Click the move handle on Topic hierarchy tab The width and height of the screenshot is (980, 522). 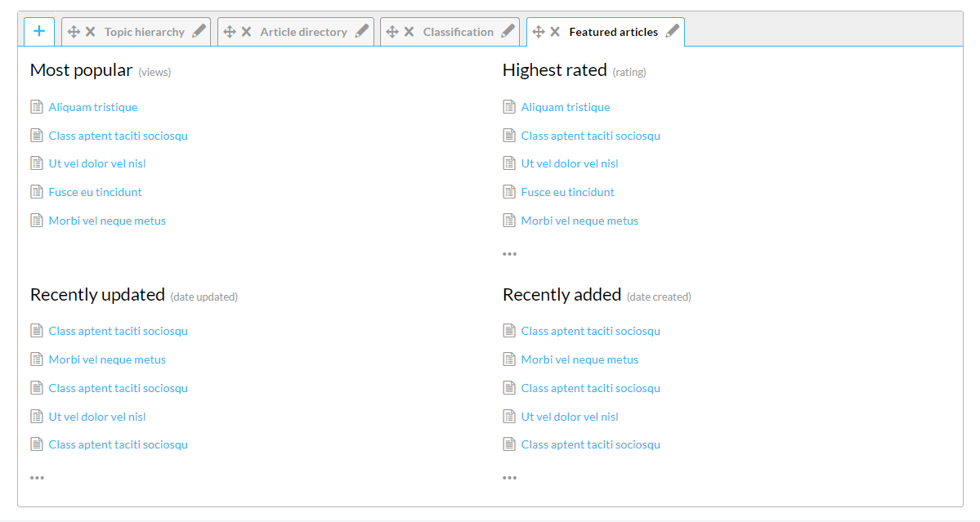[x=74, y=32]
